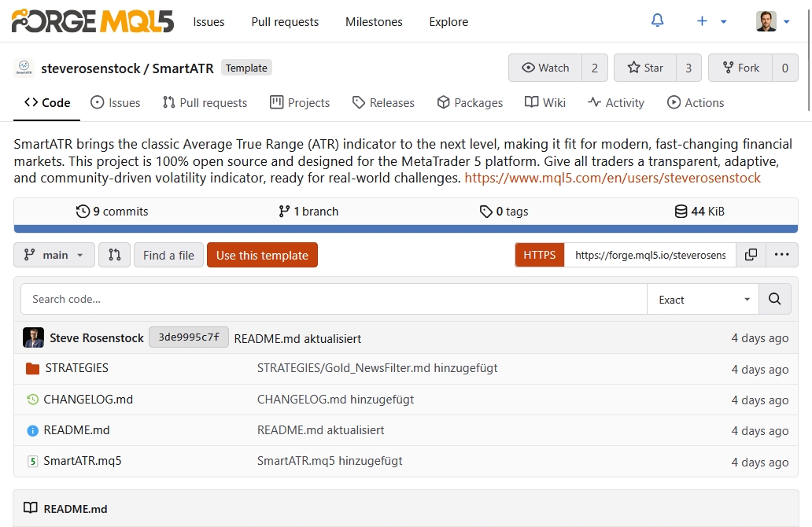Click the Forge MQL5 logo
This screenshot has width=812, height=527.
click(x=93, y=21)
